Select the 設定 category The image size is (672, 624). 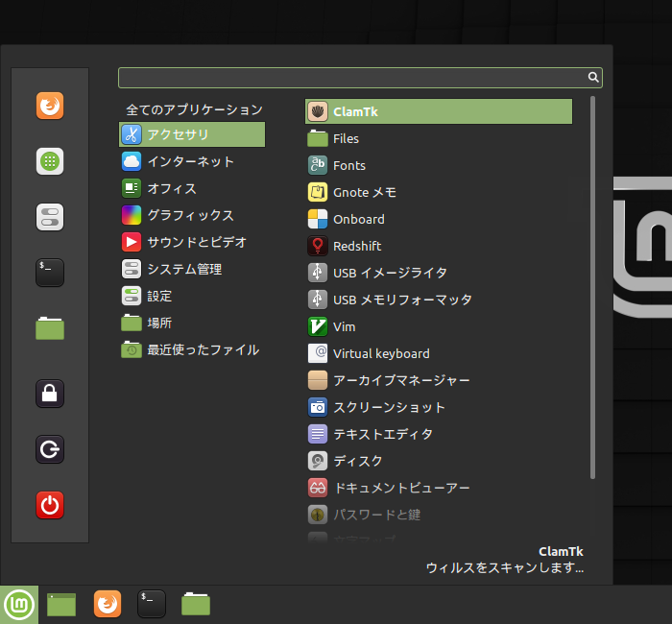pos(192,296)
